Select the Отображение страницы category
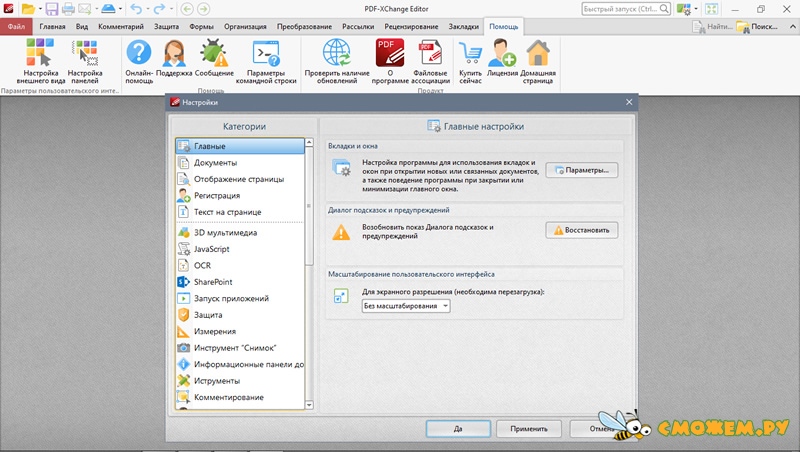Viewport: 800px width, 452px height. (x=240, y=179)
